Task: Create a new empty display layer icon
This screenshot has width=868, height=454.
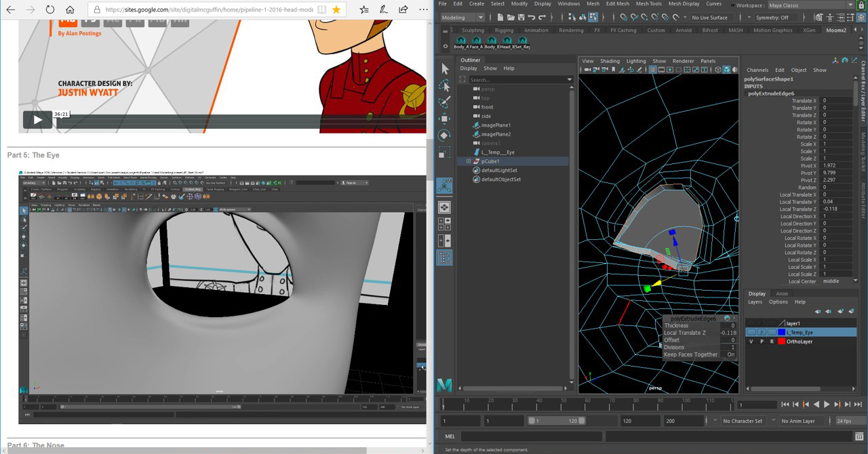Action: tap(841, 312)
